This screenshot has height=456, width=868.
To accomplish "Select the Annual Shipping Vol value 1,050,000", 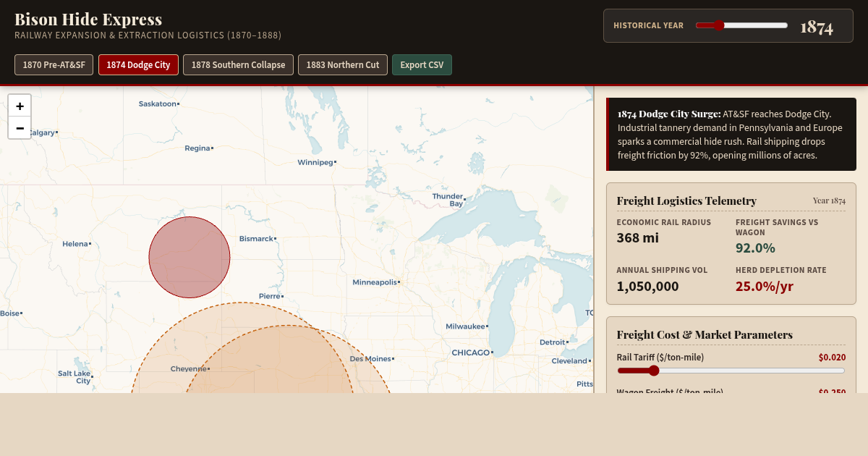I will [x=648, y=286].
